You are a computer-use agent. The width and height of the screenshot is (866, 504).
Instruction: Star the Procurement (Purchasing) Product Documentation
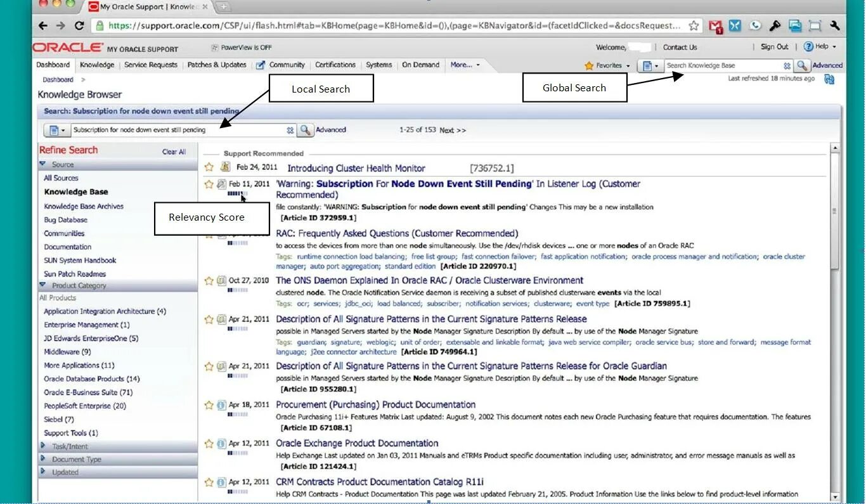pos(209,404)
